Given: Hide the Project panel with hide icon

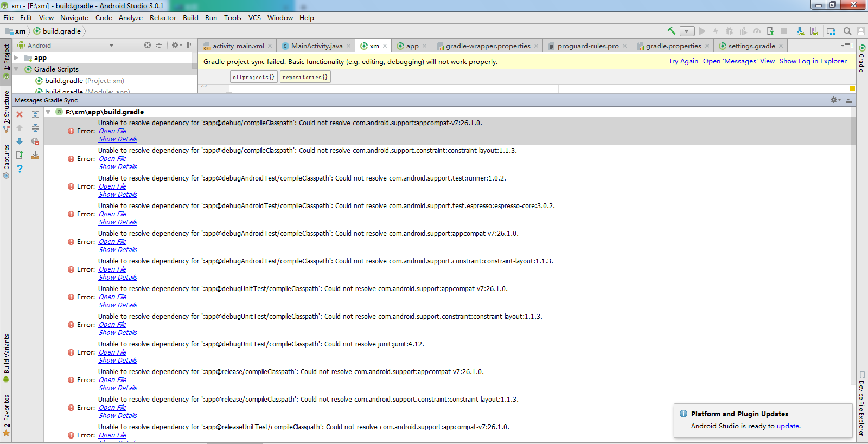Looking at the screenshot, I should pos(190,45).
